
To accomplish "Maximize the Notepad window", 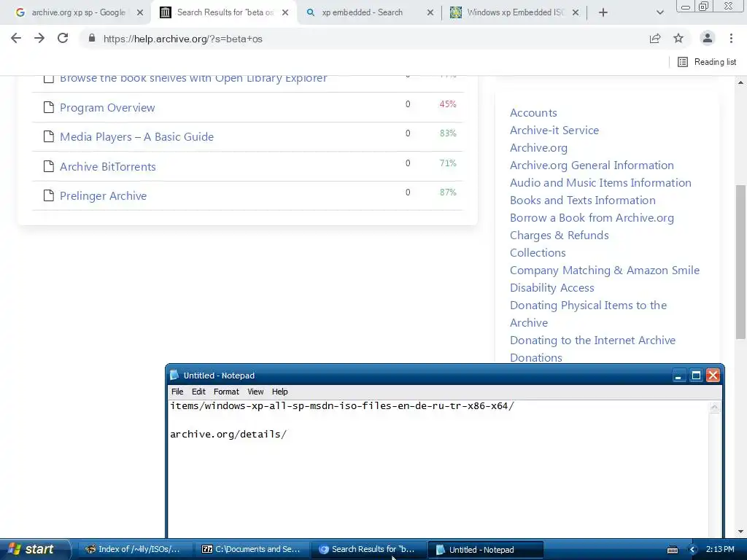I will (x=695, y=376).
